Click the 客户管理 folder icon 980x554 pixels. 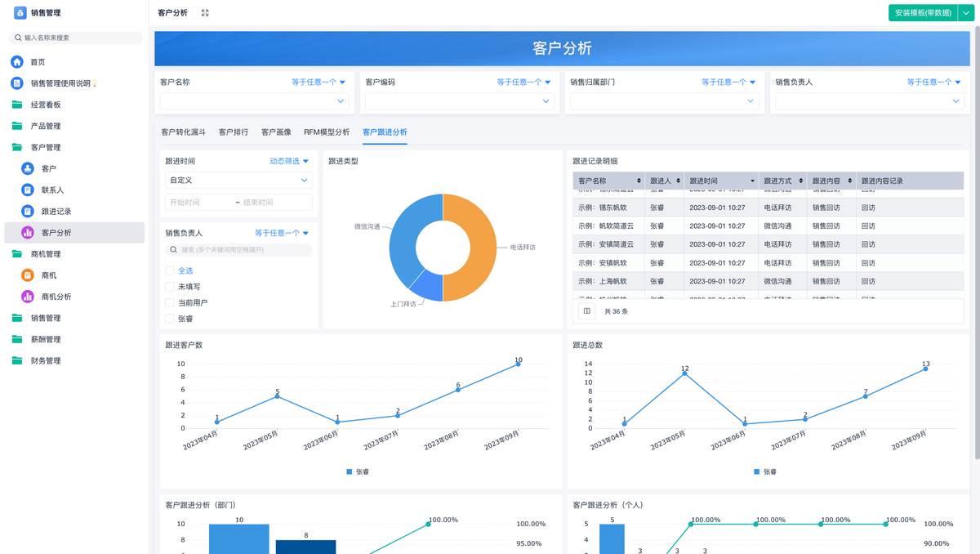(17, 147)
